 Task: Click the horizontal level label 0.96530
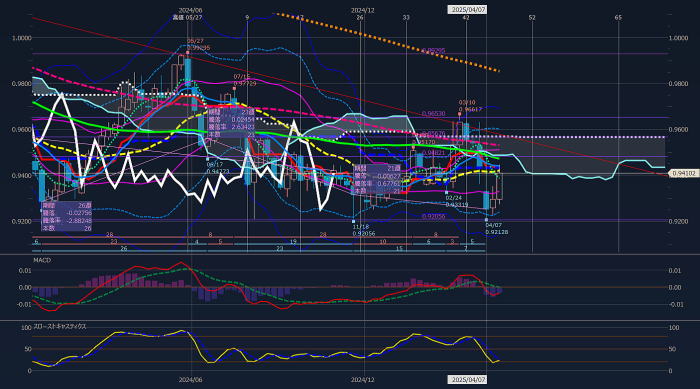pos(433,114)
